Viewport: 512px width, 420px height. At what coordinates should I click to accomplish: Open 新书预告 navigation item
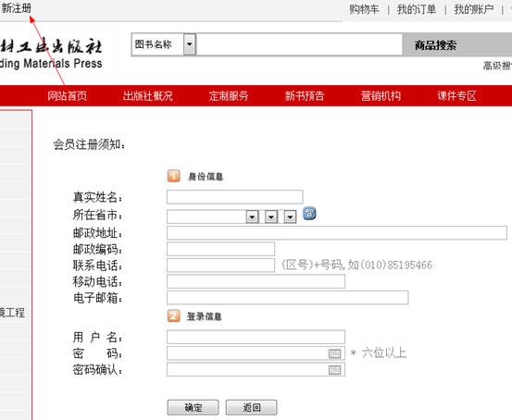[x=305, y=96]
